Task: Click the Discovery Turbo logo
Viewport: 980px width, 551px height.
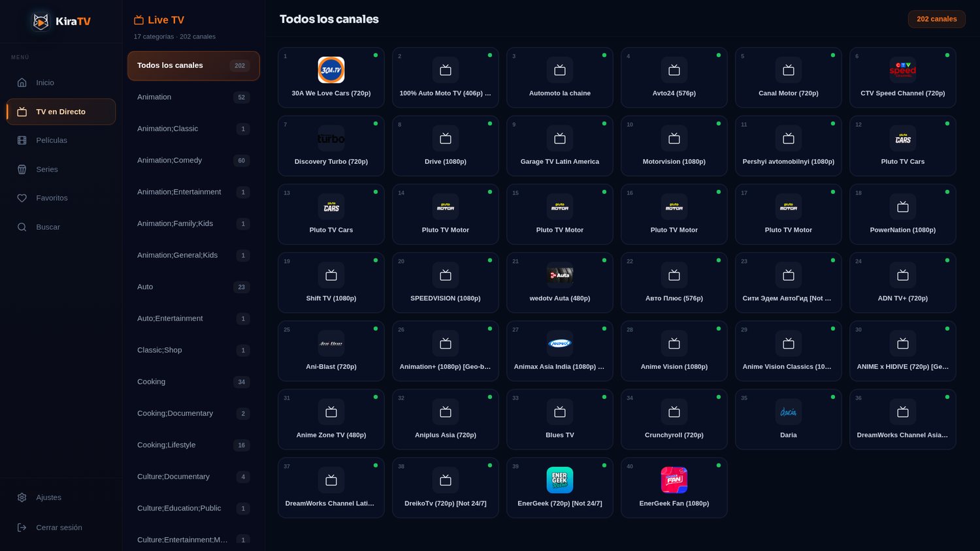Action: [x=331, y=138]
